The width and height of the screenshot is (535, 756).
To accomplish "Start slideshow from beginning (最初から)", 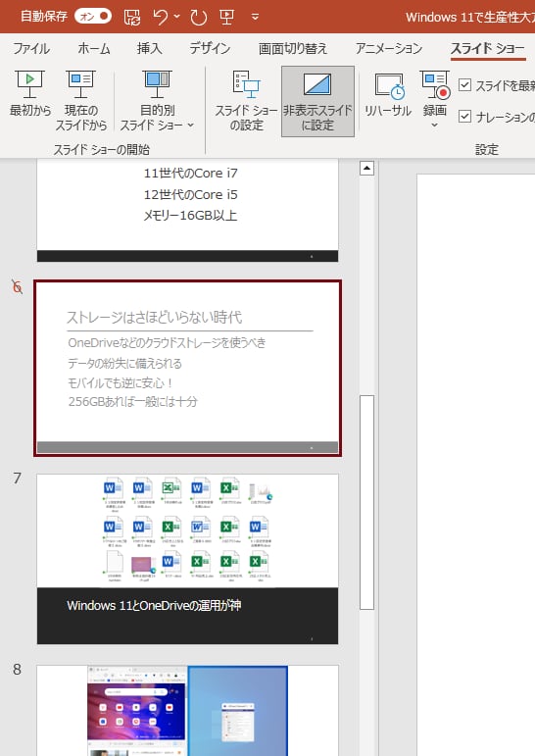I will (29, 93).
